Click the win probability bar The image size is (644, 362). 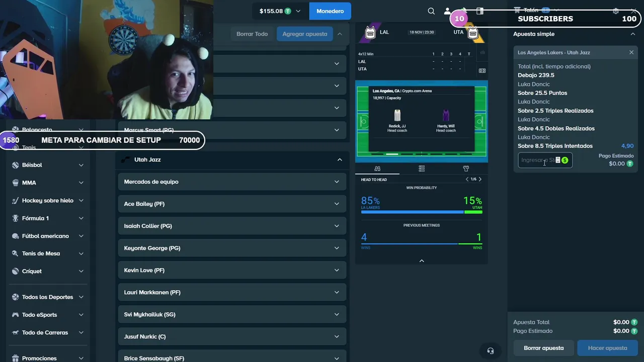pyautogui.click(x=422, y=212)
